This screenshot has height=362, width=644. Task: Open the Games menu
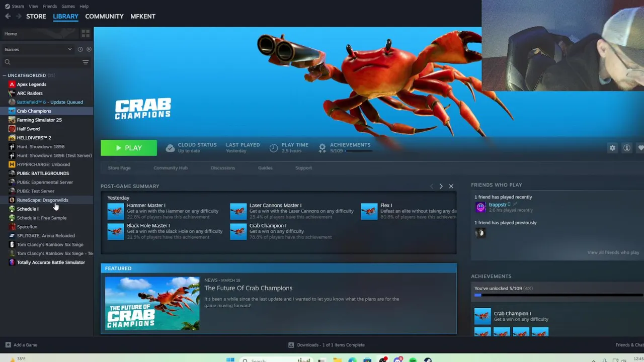68,6
